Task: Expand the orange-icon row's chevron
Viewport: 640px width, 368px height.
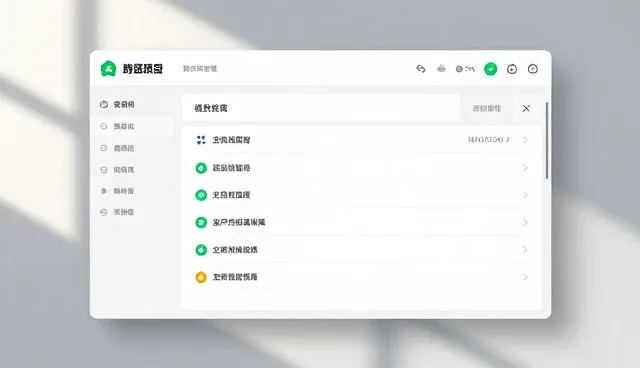Action: [x=525, y=277]
